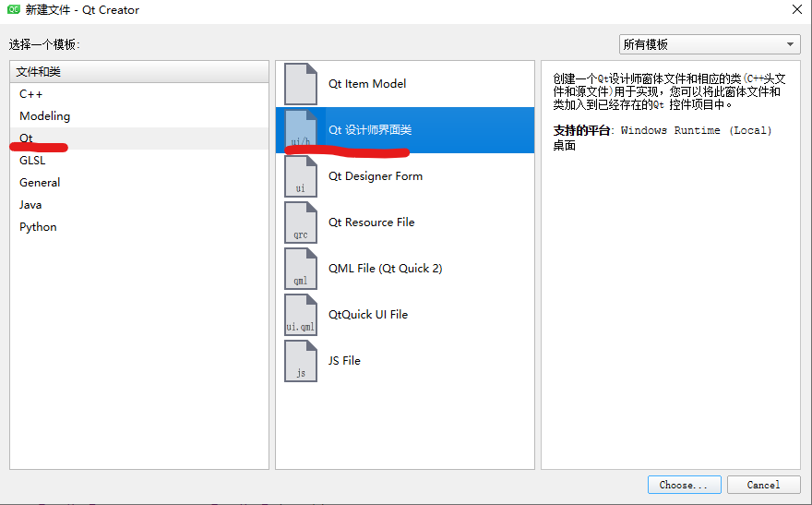Click the Choose... button
This screenshot has width=812, height=505.
coord(684,485)
